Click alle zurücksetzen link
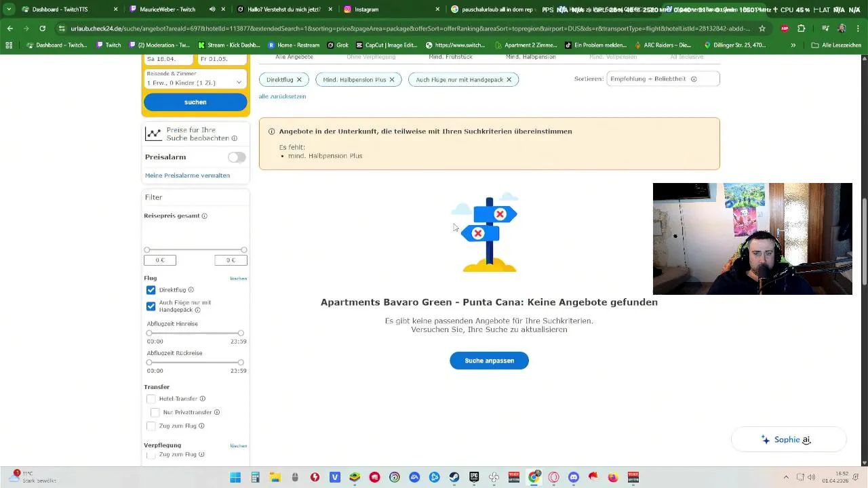 (x=282, y=96)
